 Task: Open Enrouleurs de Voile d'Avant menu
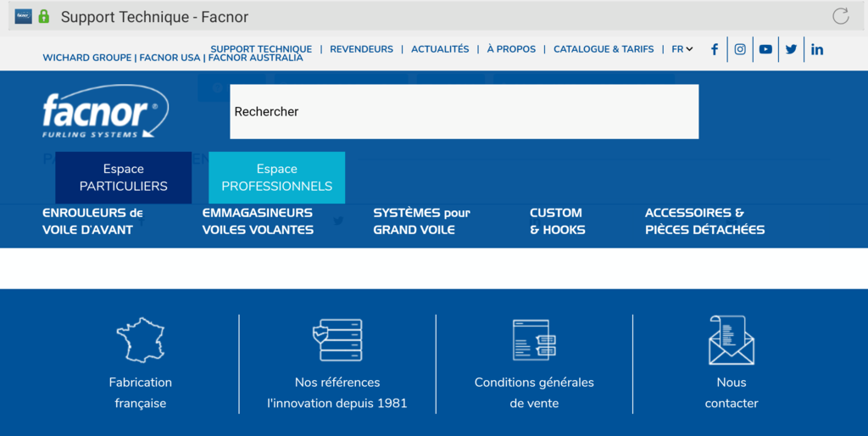point(92,221)
